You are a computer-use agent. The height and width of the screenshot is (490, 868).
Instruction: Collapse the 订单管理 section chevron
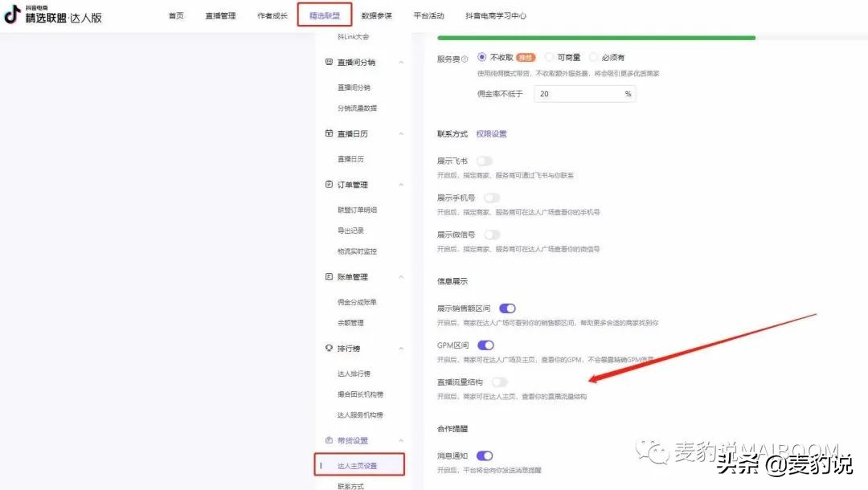tap(399, 184)
